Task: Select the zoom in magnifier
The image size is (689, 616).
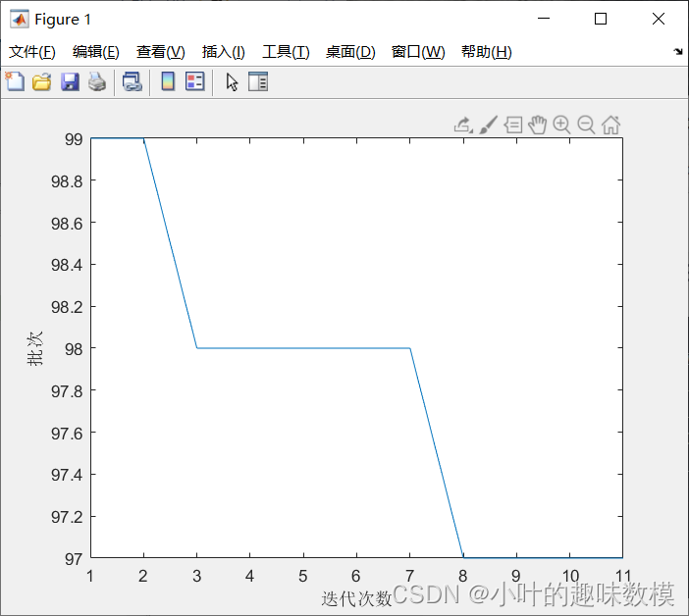Action: [561, 126]
